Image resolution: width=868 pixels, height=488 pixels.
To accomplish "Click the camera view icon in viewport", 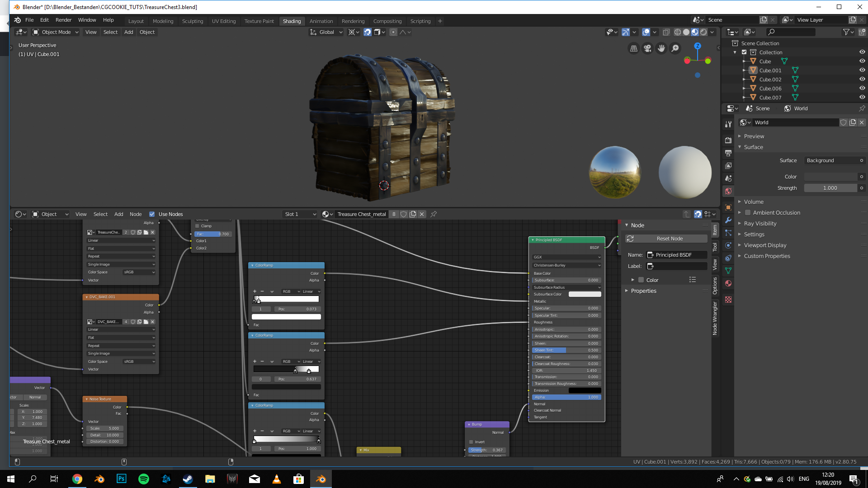I will 647,48.
